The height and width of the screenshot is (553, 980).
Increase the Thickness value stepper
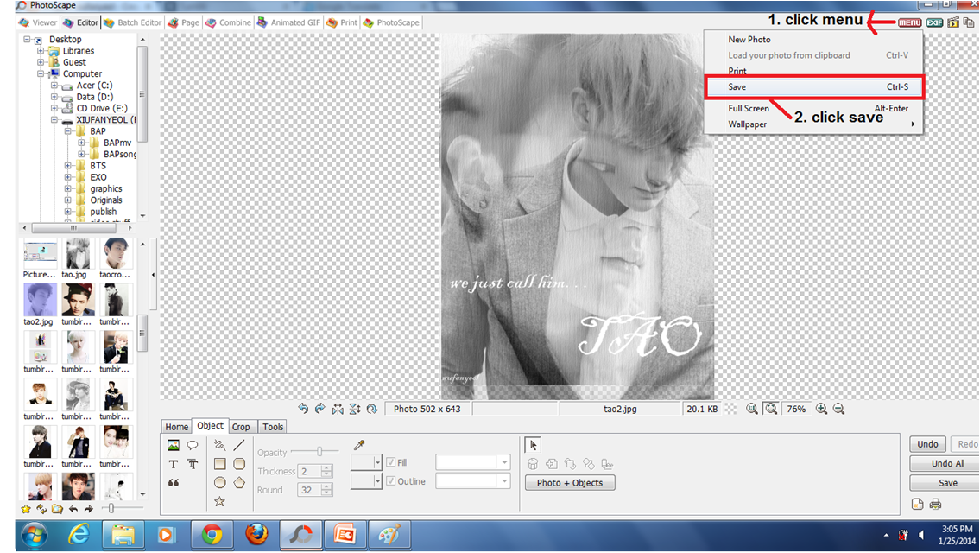326,467
